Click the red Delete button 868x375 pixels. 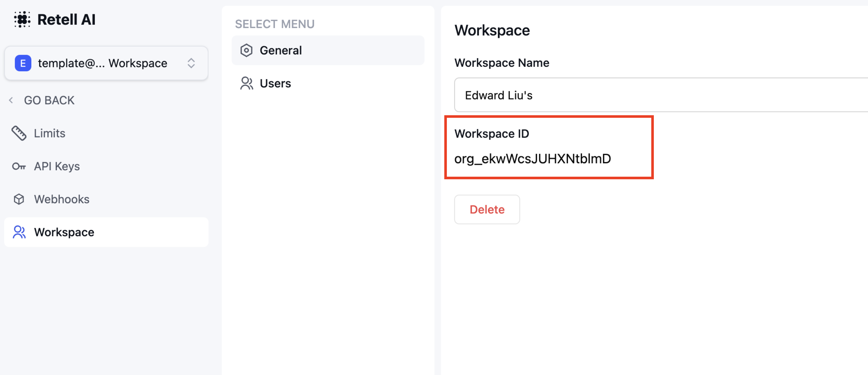coord(487,210)
